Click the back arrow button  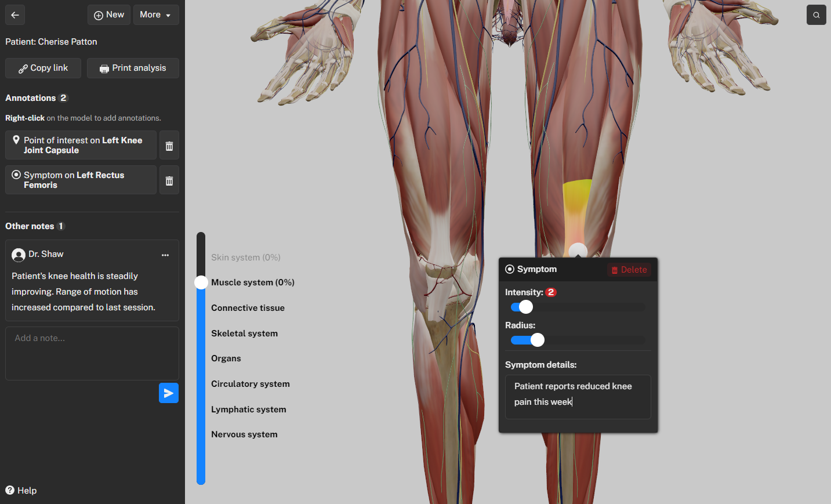15,15
